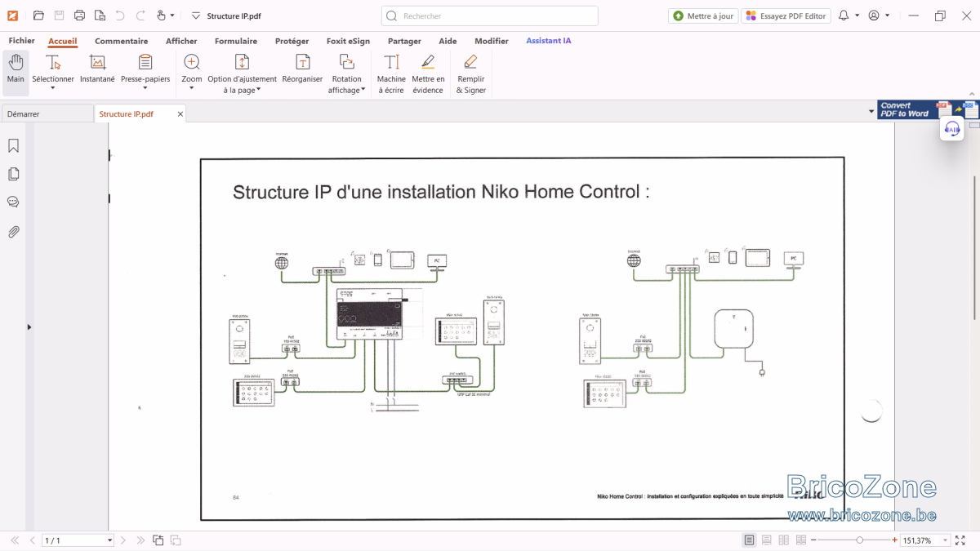This screenshot has width=980, height=551.
Task: Open the Partager ribbon tab
Action: (404, 41)
